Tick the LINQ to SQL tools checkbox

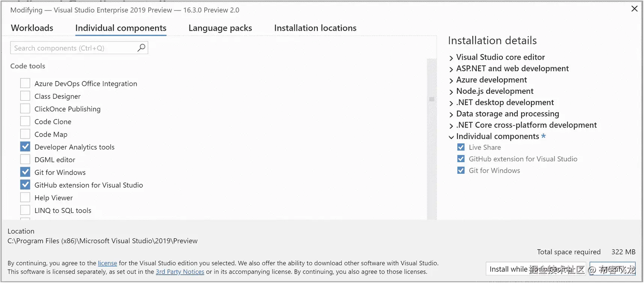point(25,210)
